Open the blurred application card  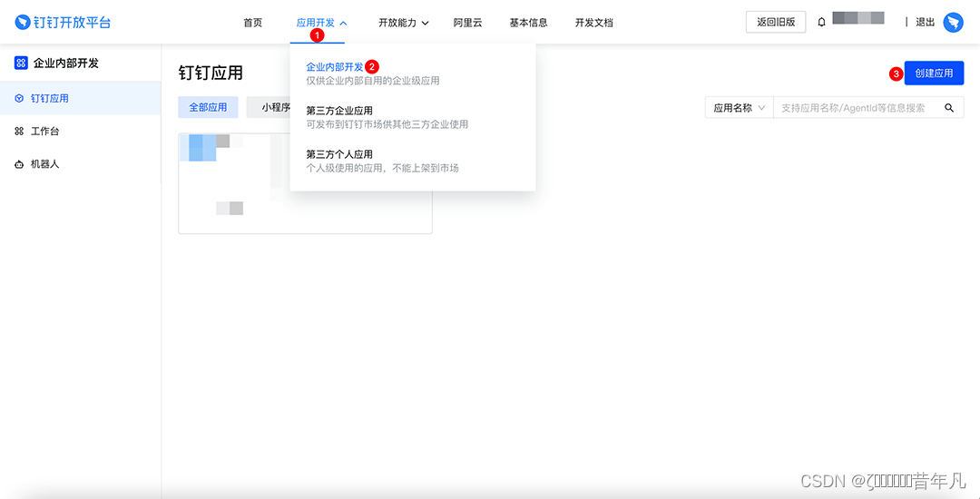coord(305,183)
